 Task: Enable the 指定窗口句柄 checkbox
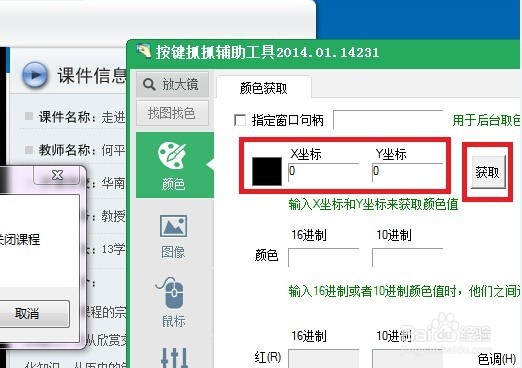tap(240, 120)
